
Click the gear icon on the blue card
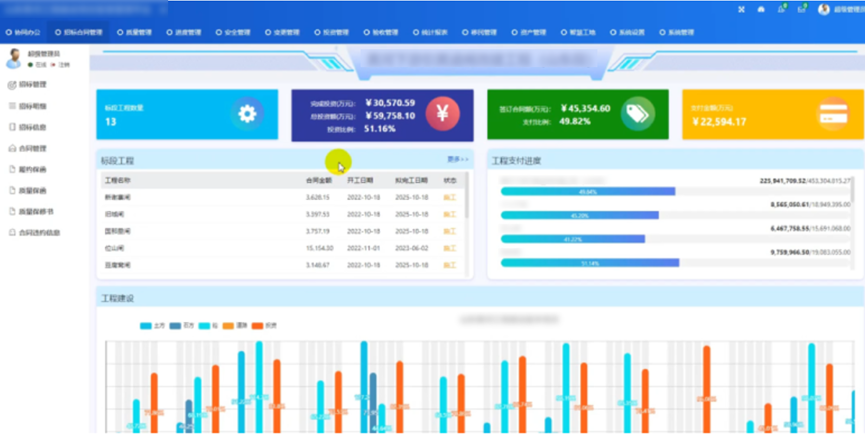(x=246, y=114)
